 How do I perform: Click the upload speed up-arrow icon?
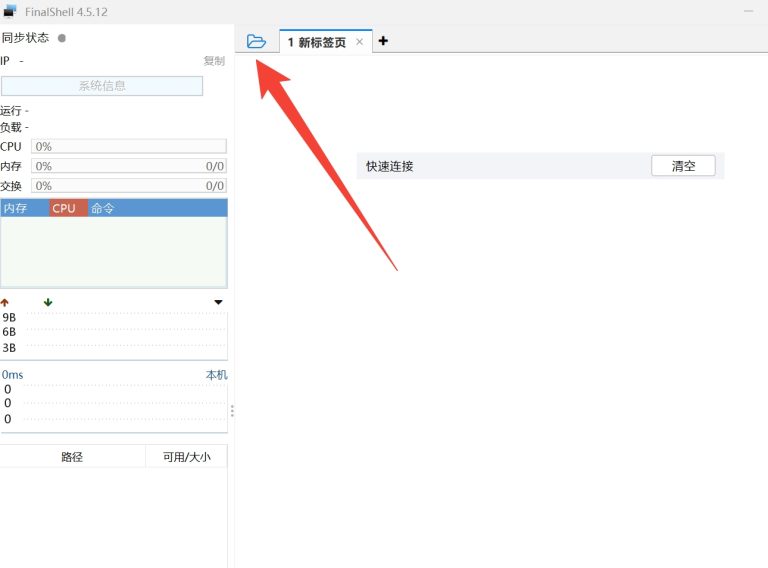point(5,302)
